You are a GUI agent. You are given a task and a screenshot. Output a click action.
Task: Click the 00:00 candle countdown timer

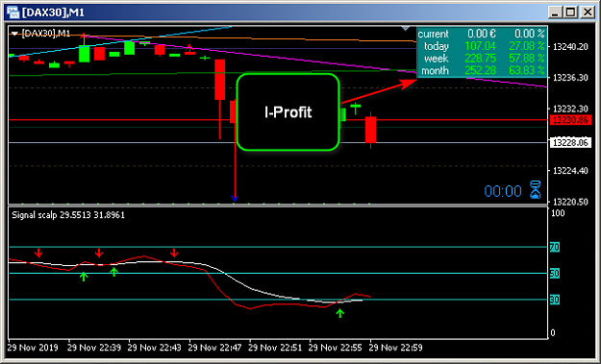[x=503, y=191]
